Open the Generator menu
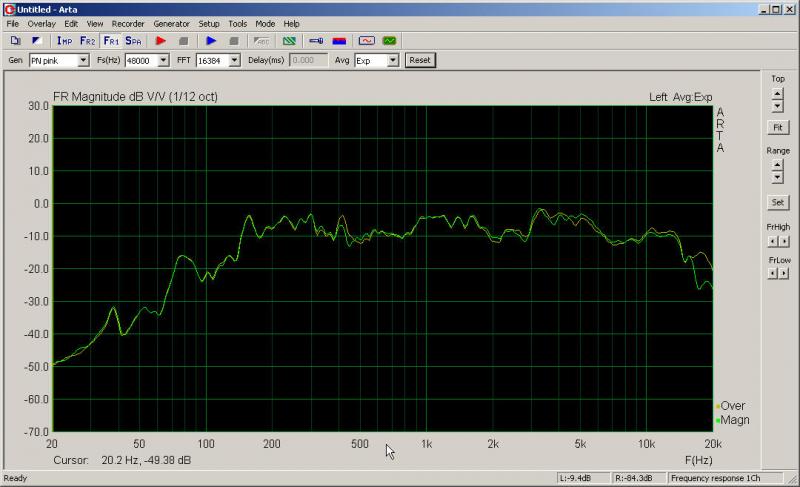 171,23
